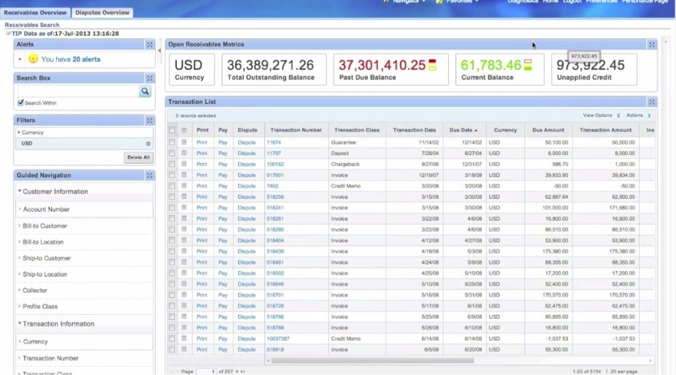The image size is (676, 375).
Task: Expand the Account Number navigation item
Action: (46, 209)
